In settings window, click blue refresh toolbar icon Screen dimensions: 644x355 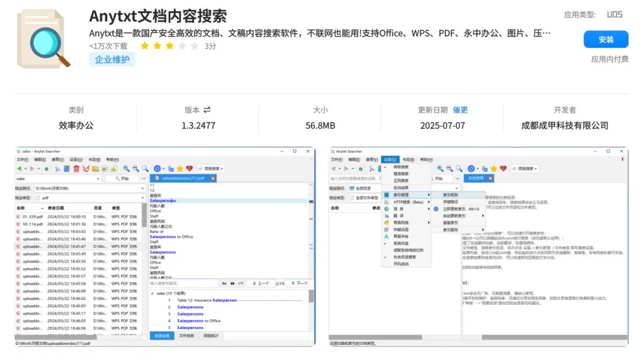(471, 168)
